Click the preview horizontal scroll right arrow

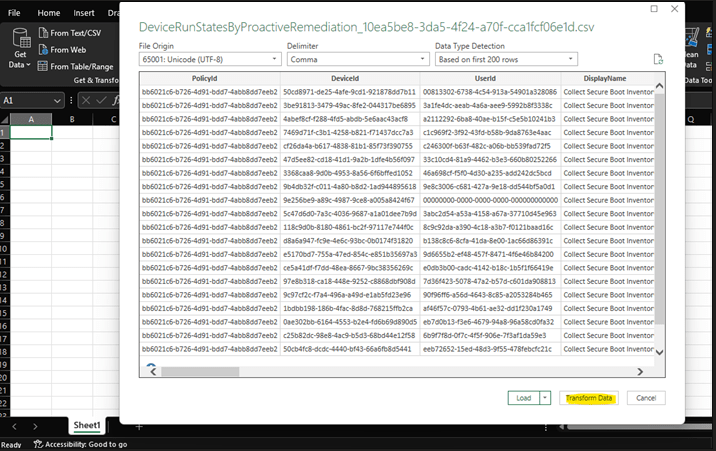(640, 372)
